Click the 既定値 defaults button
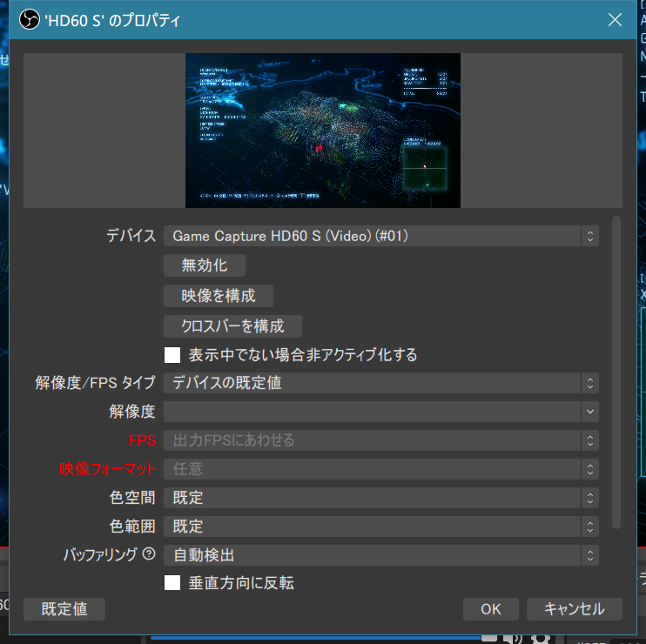 pos(64,609)
